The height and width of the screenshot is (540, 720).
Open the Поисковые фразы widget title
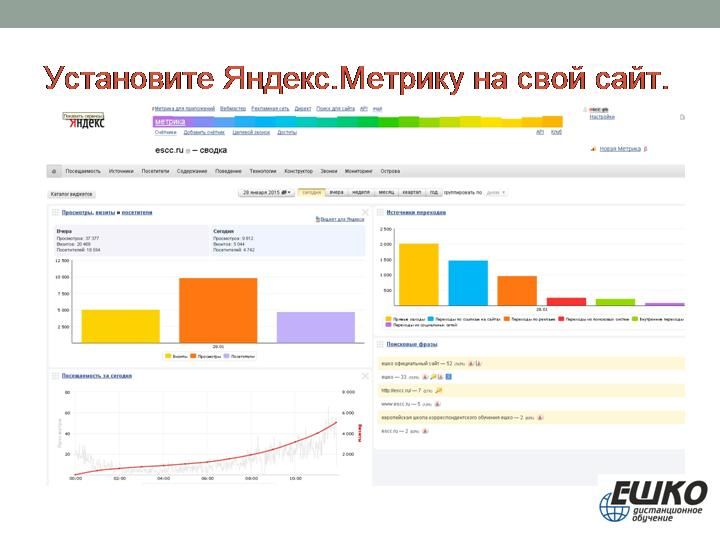pos(412,344)
